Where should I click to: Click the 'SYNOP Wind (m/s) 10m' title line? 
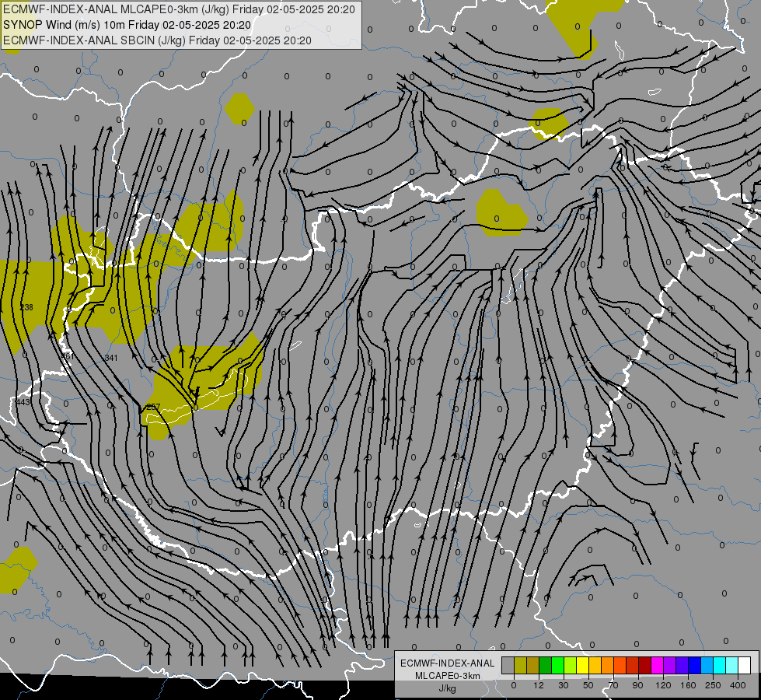coord(127,25)
